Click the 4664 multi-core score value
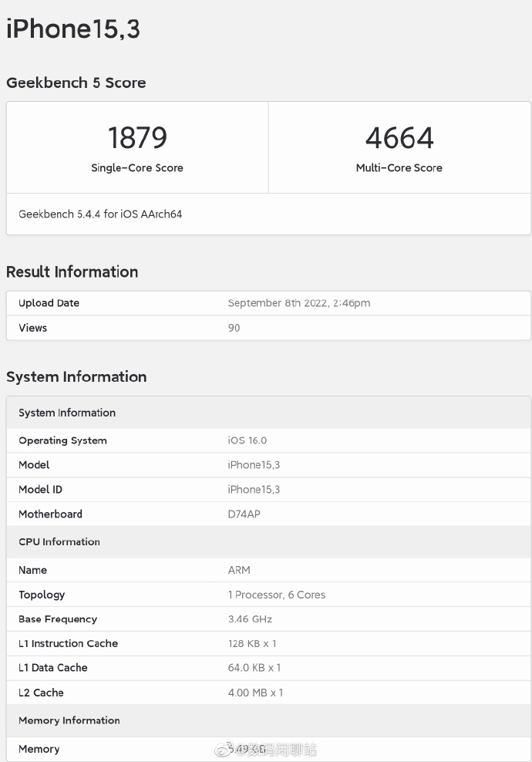This screenshot has height=762, width=532. tap(399, 138)
